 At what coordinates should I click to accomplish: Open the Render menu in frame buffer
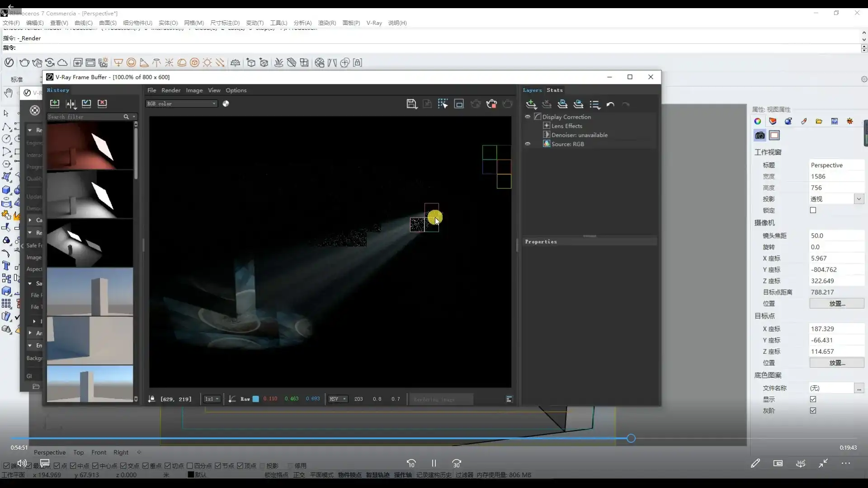coord(170,90)
